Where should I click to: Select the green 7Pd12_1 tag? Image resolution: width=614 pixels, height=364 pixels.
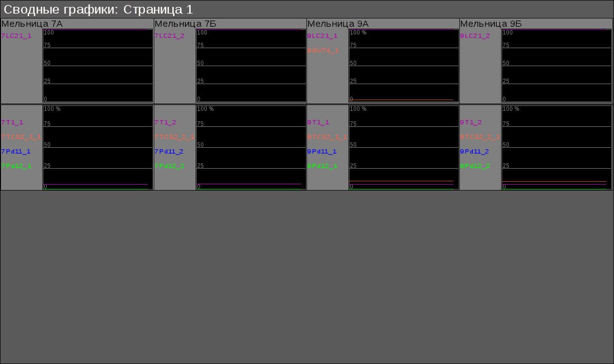16,166
